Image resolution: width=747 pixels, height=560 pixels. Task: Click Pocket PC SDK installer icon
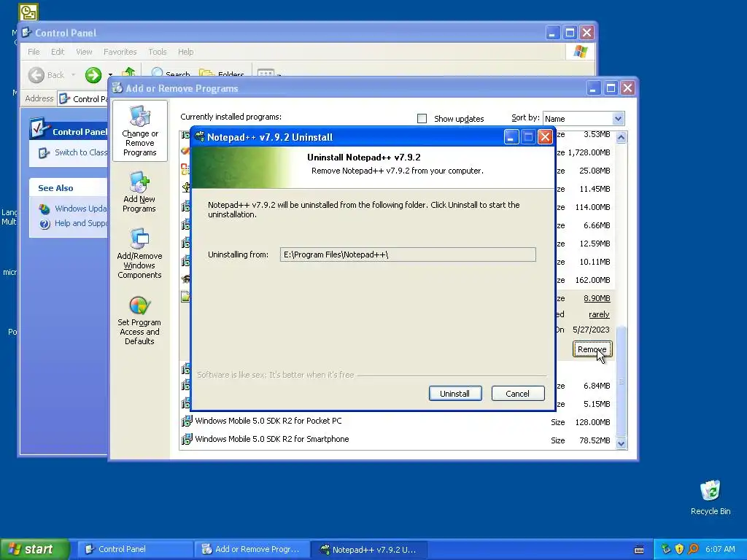tap(186, 421)
